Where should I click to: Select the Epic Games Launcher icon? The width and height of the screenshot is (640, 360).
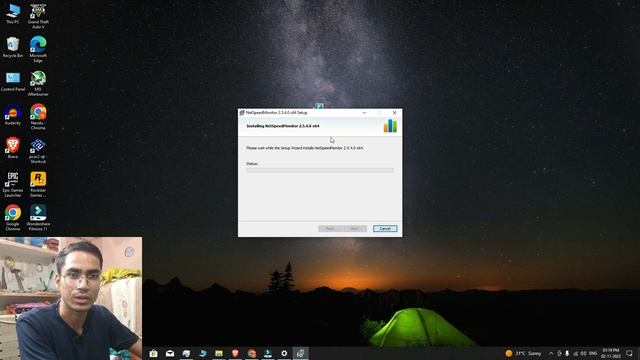click(x=13, y=184)
